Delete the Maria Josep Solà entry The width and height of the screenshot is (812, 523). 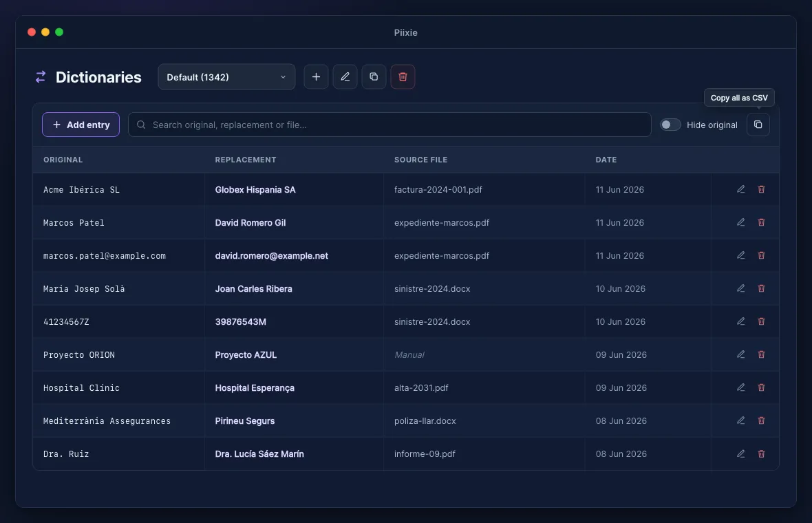pyautogui.click(x=761, y=288)
